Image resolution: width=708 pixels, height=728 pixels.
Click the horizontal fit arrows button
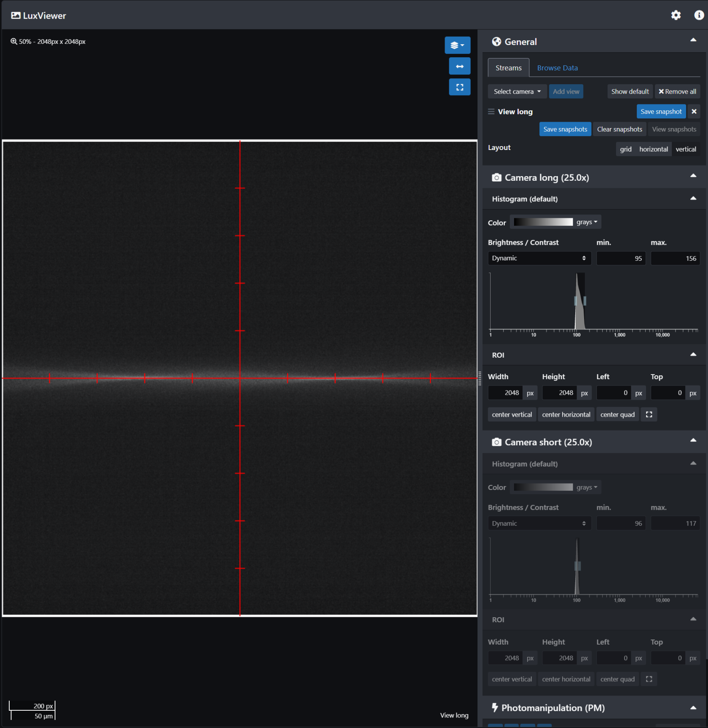point(459,66)
